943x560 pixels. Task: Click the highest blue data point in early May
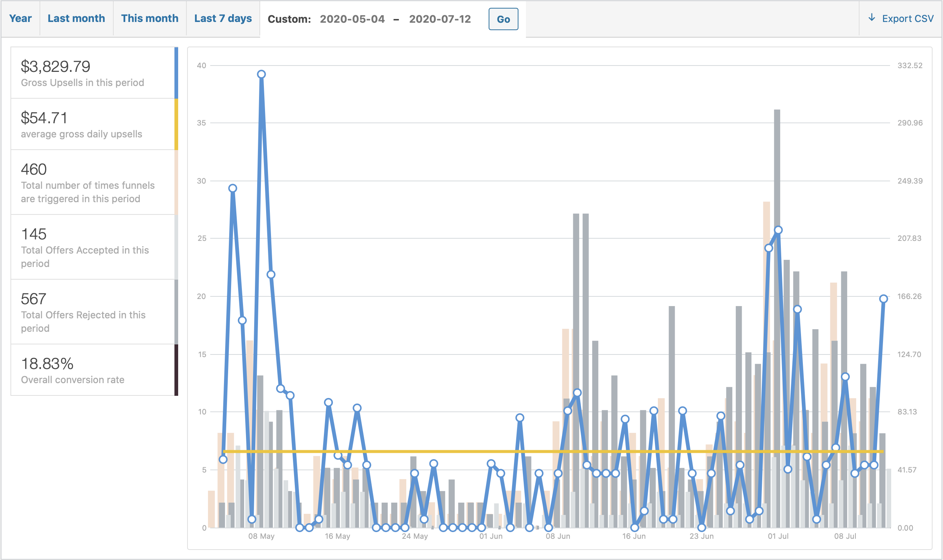point(261,74)
